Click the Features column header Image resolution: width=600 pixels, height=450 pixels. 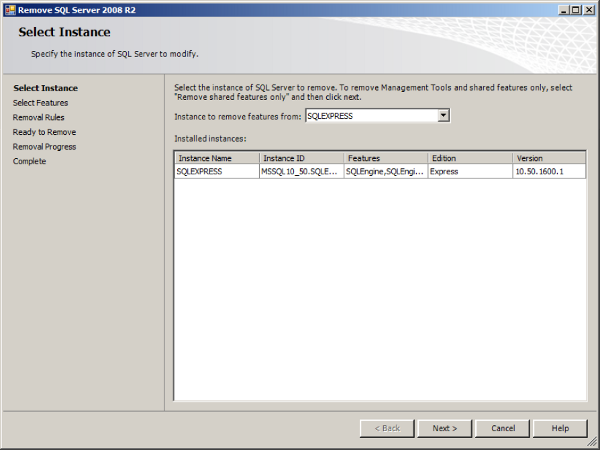click(386, 158)
